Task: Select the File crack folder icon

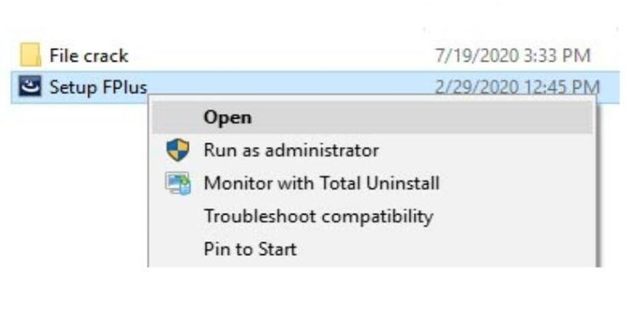Action: 30,55
